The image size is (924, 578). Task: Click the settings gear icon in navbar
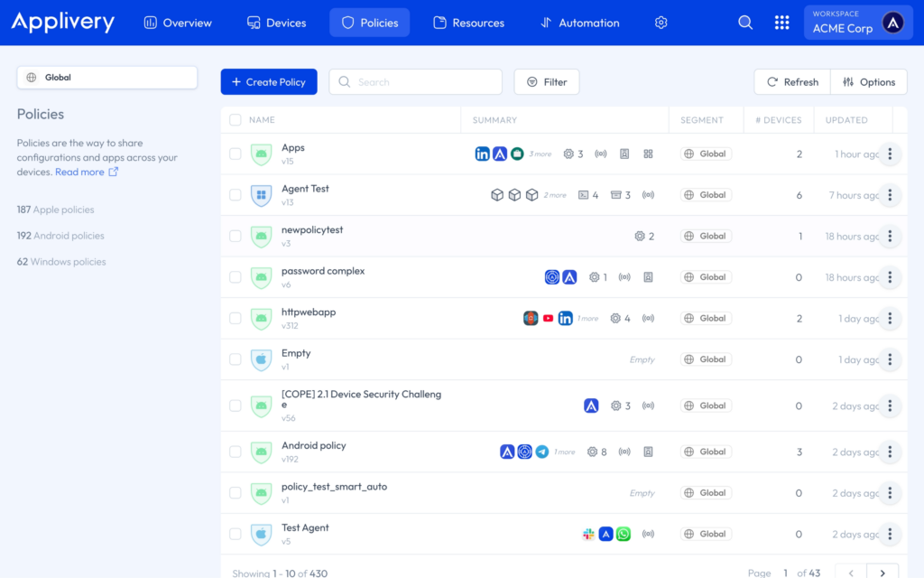point(661,23)
